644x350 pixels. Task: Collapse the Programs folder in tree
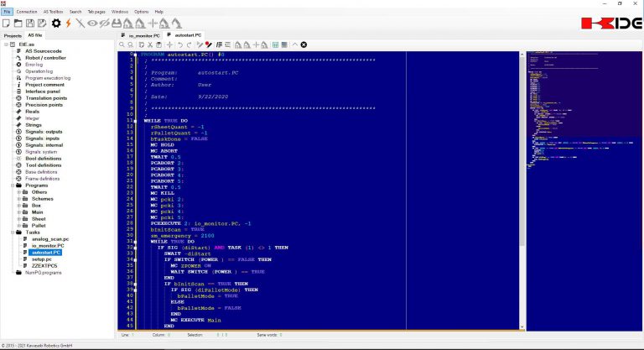[x=13, y=185]
